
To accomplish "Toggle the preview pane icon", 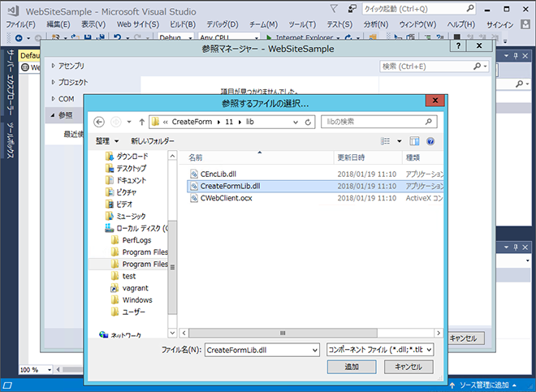I will 414,141.
